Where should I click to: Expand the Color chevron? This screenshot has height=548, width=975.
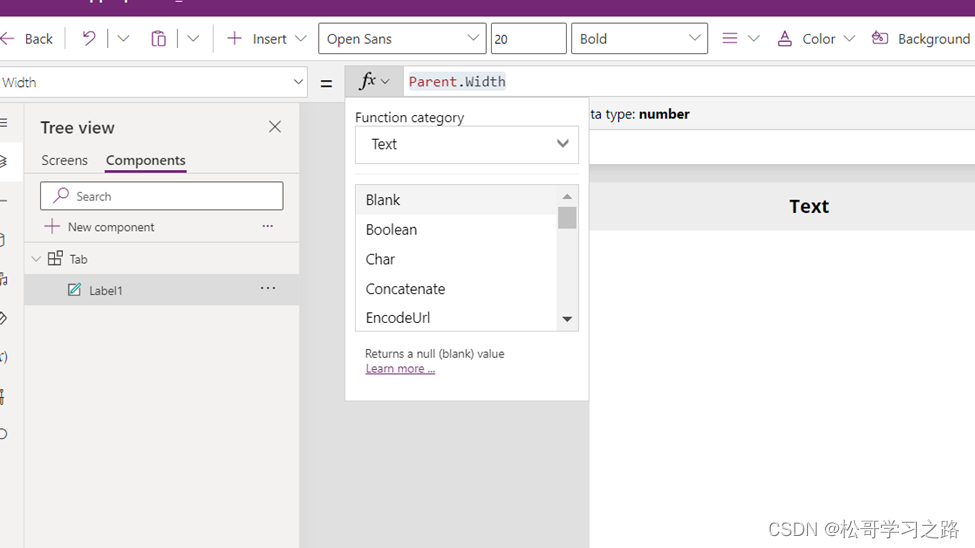[x=849, y=39]
